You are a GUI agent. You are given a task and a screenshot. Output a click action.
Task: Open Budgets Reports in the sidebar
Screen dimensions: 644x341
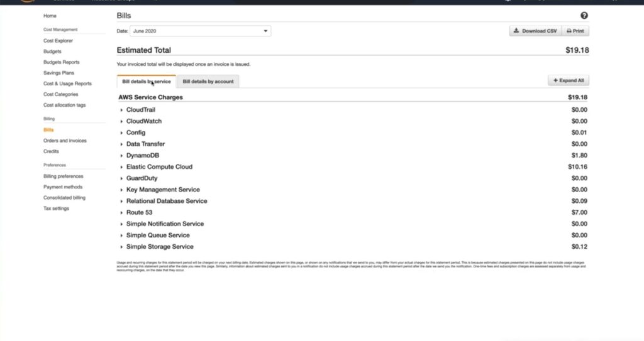pyautogui.click(x=61, y=62)
